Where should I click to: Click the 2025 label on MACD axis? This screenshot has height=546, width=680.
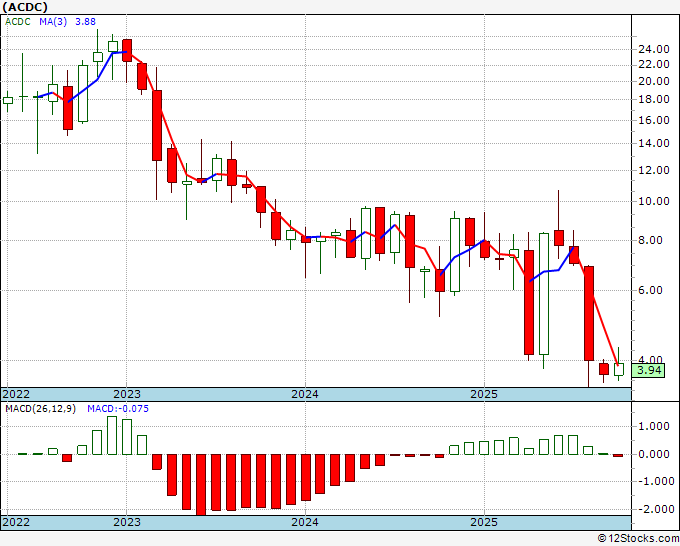point(484,522)
